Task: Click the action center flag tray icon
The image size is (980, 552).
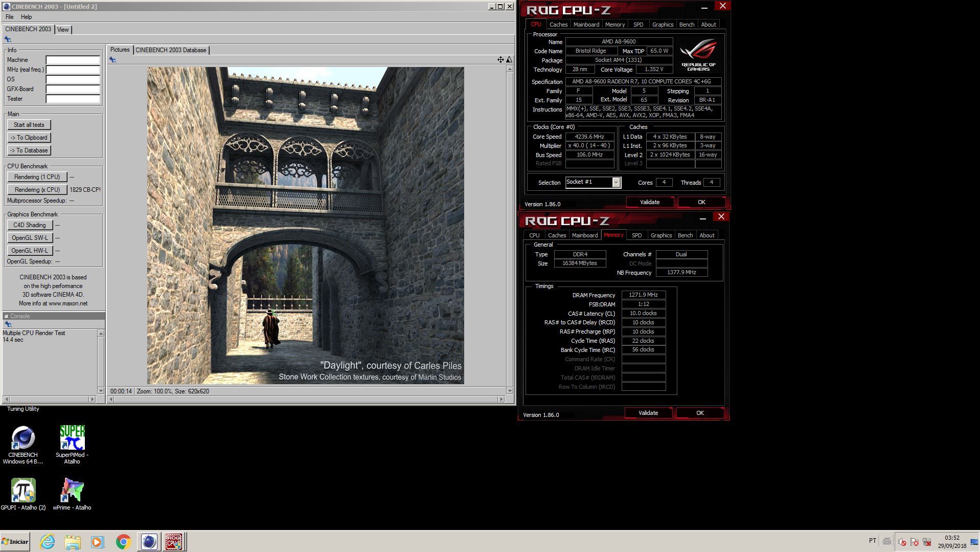Action: pos(915,541)
